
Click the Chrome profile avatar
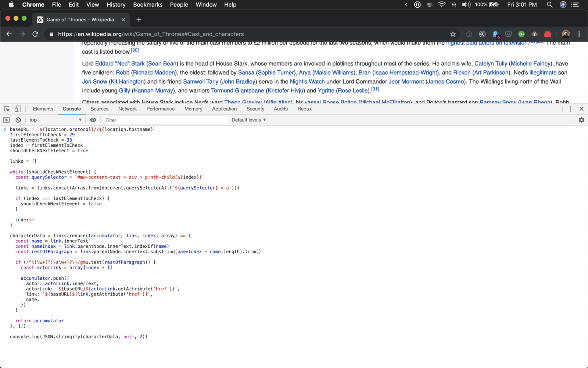[x=566, y=34]
